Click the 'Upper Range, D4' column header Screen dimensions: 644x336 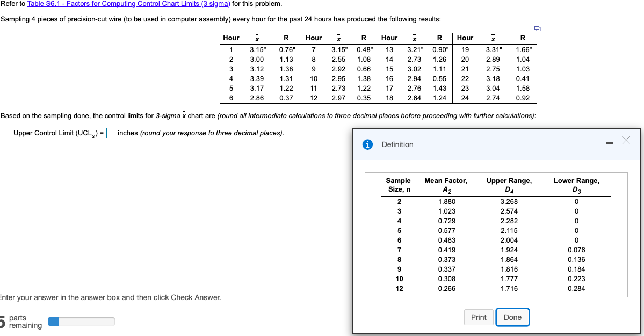pos(509,185)
